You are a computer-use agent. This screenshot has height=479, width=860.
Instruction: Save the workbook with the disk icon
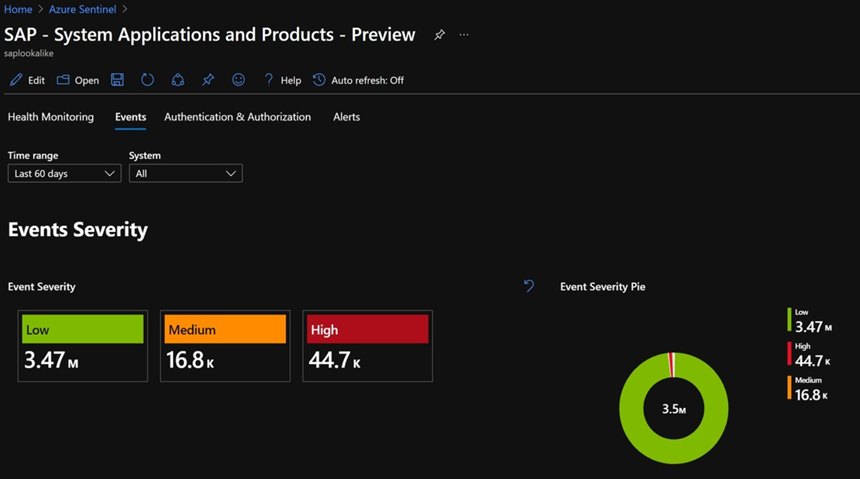[118, 80]
